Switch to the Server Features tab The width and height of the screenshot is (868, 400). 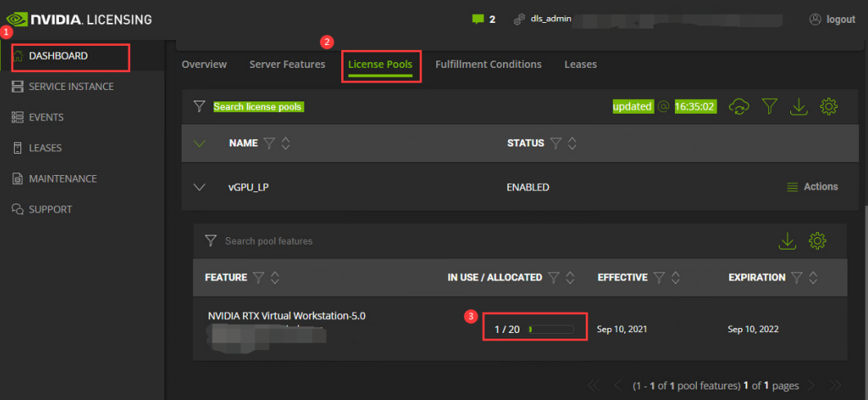click(x=287, y=64)
